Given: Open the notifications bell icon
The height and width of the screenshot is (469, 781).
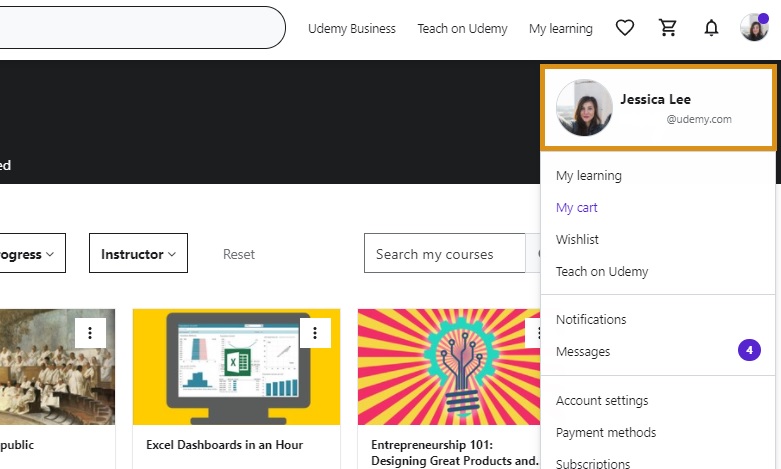Looking at the screenshot, I should click(711, 28).
